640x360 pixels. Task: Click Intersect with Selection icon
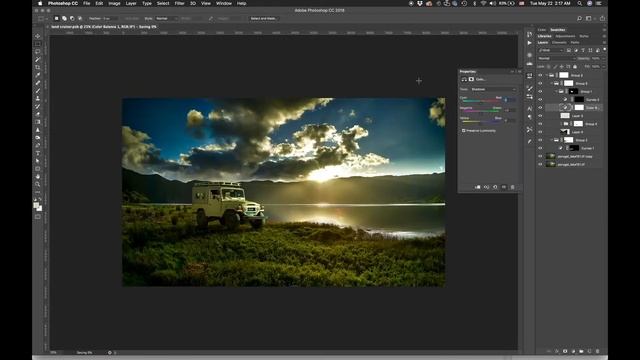click(x=80, y=18)
